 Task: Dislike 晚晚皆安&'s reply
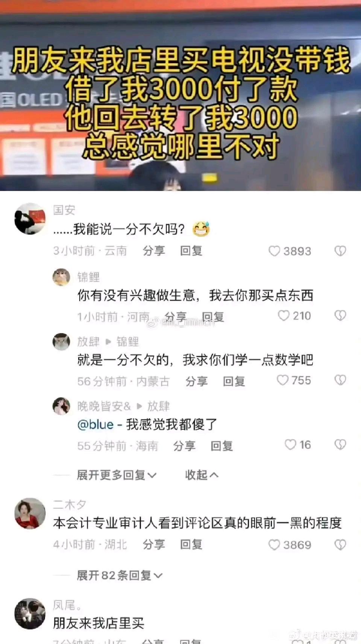(340, 445)
